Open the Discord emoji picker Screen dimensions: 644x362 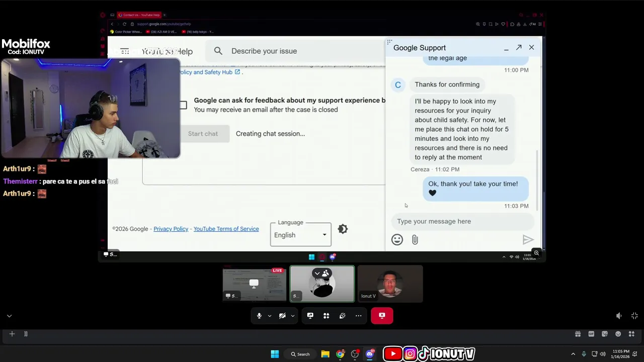point(618,334)
